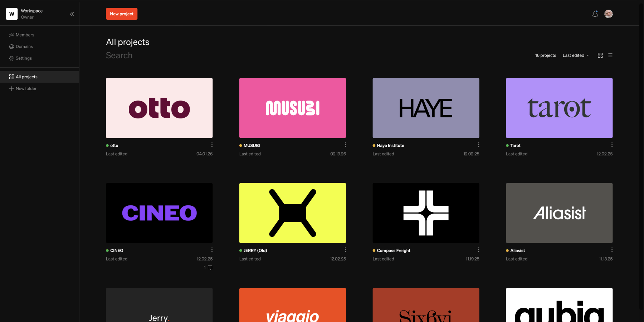Click the Compass Freight project name
This screenshot has width=644, height=322.
(x=394, y=250)
